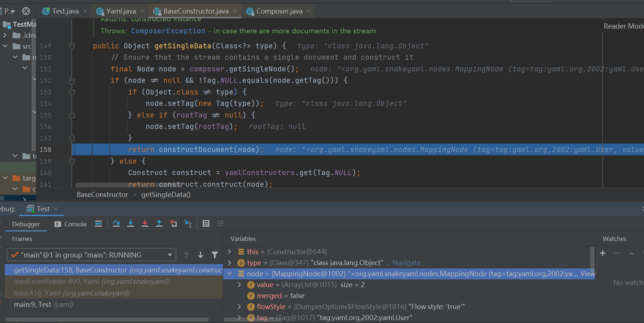The width and height of the screenshot is (644, 323).
Task: Select frame loadFromReader:490, Yaml
Action: point(114,281)
